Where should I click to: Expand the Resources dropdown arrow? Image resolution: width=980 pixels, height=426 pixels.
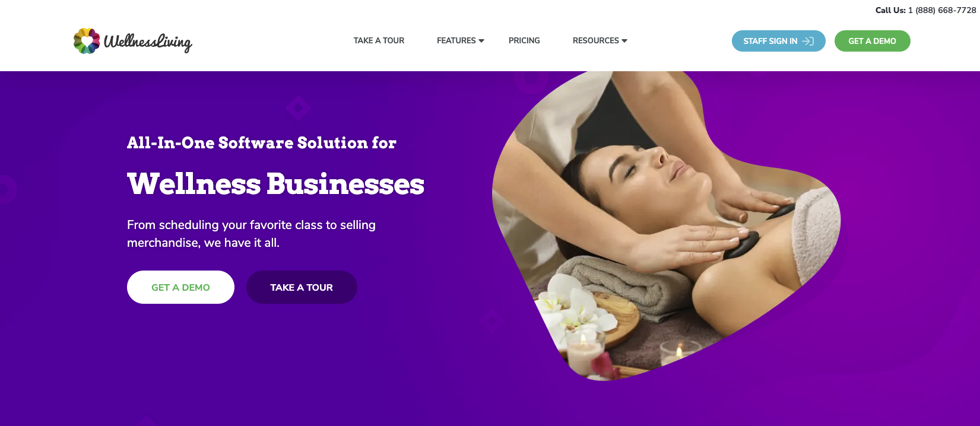tap(624, 41)
